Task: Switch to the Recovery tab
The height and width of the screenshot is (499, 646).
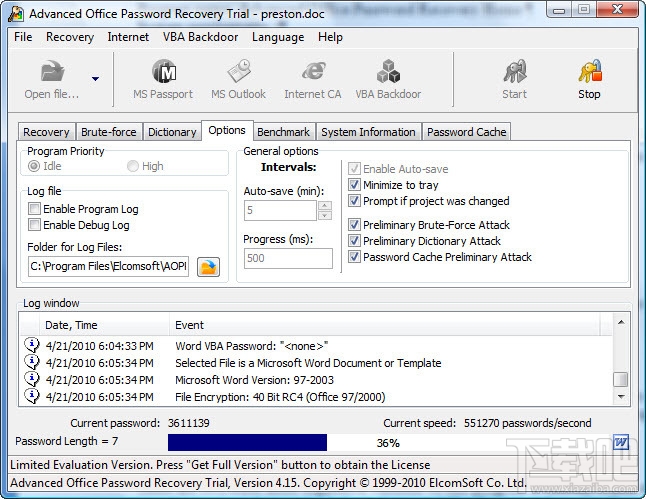Action: pyautogui.click(x=47, y=132)
